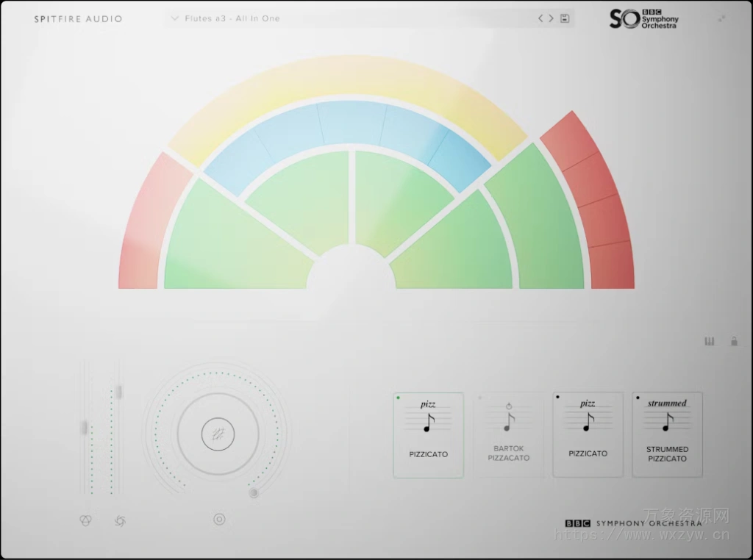
Task: Activate the Strummed Pizzicato articulation
Action: click(666, 434)
